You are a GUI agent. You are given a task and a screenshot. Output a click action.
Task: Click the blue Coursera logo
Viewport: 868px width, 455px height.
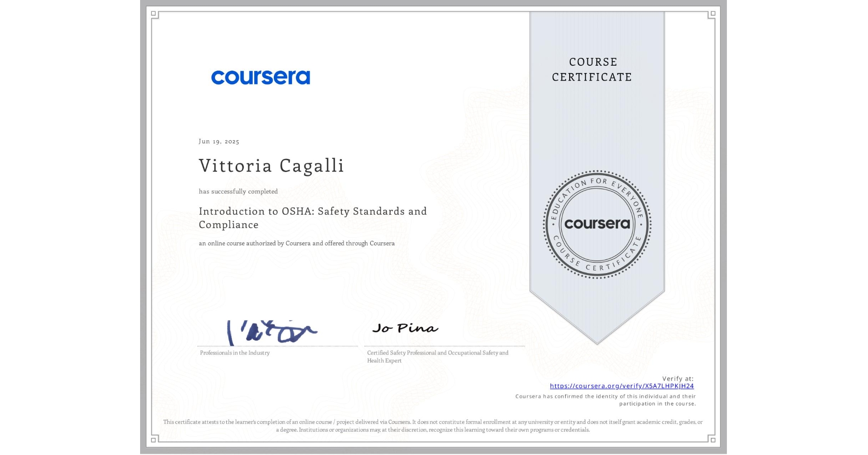tap(261, 77)
